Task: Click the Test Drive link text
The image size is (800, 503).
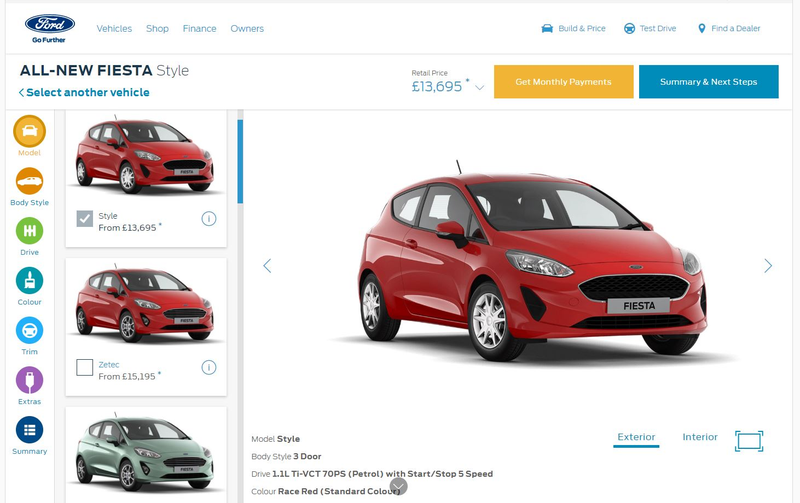Action: coord(658,29)
